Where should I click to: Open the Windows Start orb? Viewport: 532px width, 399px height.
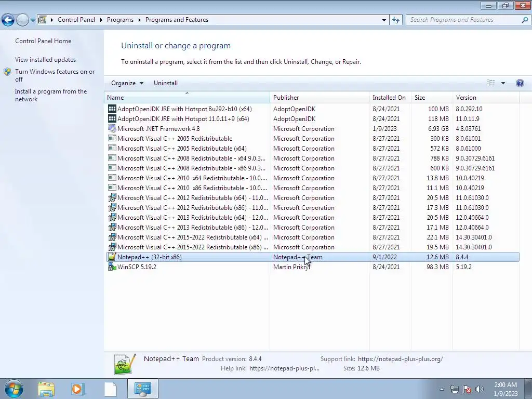point(14,389)
